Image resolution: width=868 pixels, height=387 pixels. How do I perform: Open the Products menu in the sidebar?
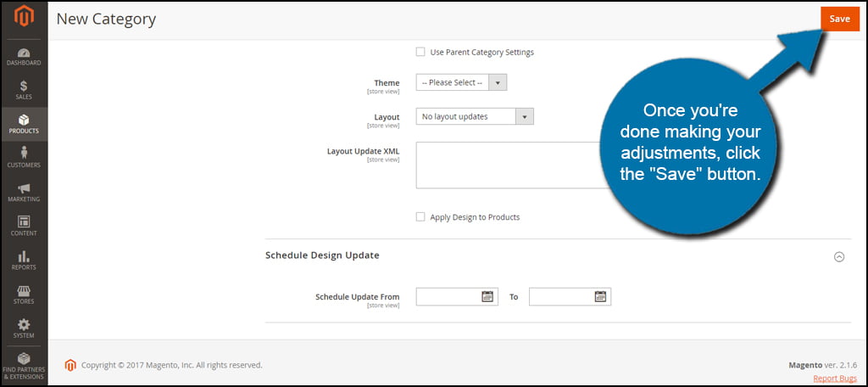click(24, 124)
